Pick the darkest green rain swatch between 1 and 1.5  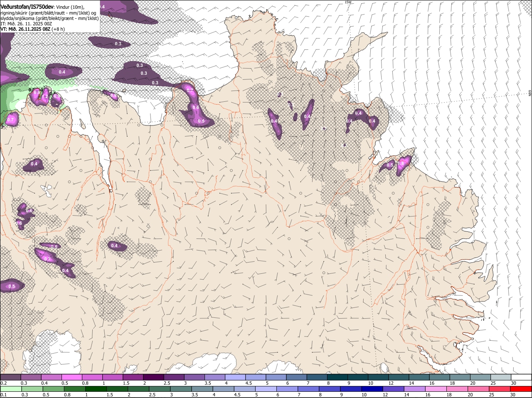[x=96, y=389]
